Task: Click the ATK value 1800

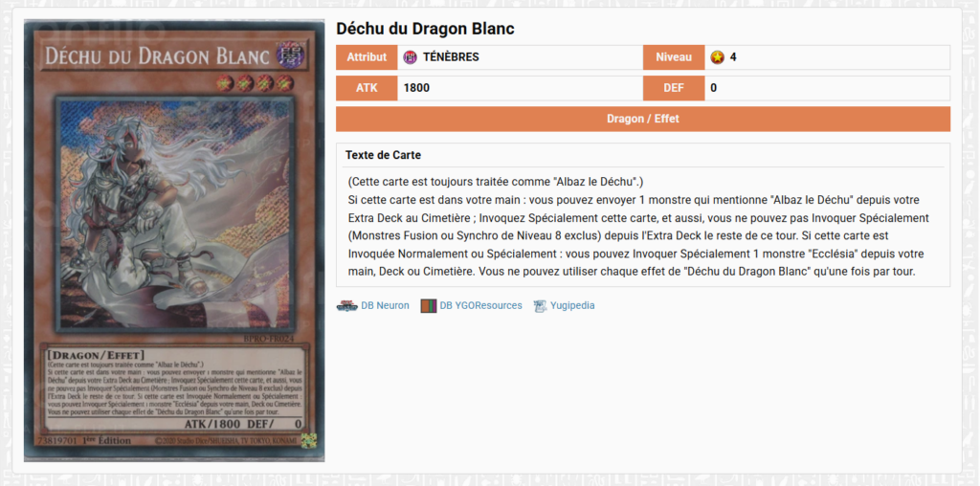Action: click(x=416, y=88)
